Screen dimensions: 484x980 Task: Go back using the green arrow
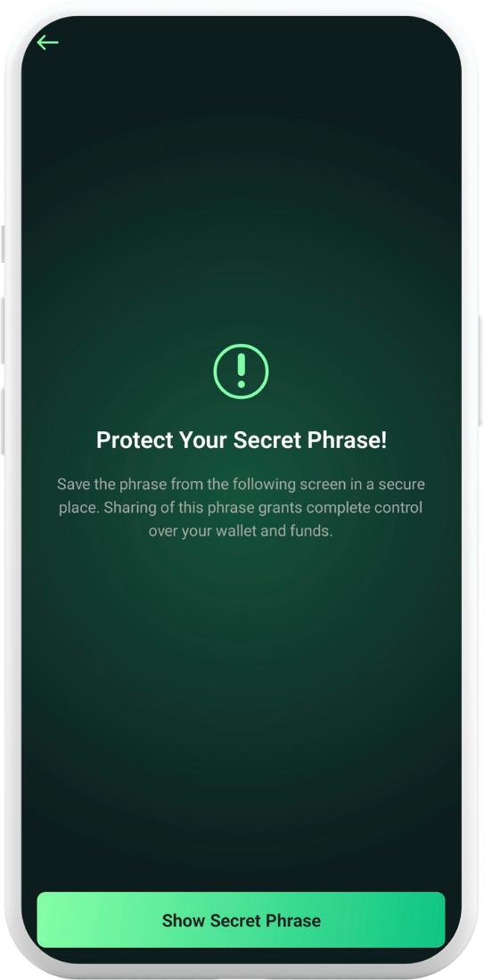[47, 43]
